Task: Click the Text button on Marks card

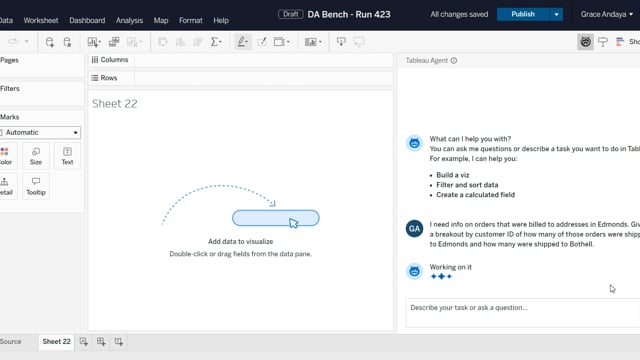Action: click(67, 156)
